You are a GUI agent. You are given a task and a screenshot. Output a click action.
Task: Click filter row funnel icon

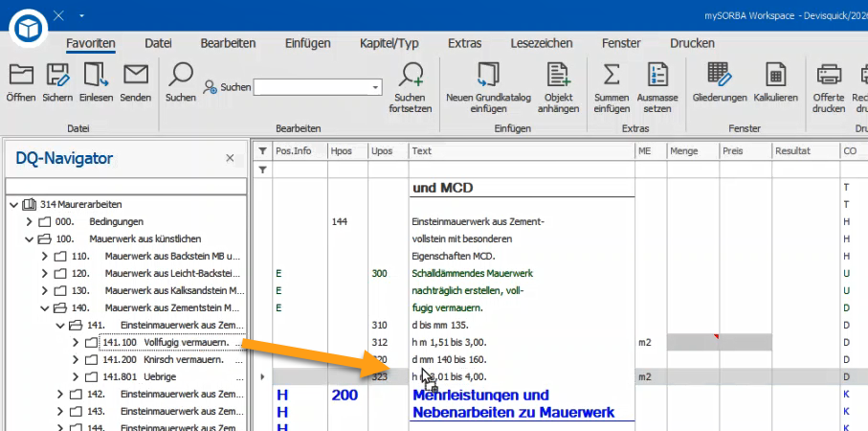[x=263, y=170]
